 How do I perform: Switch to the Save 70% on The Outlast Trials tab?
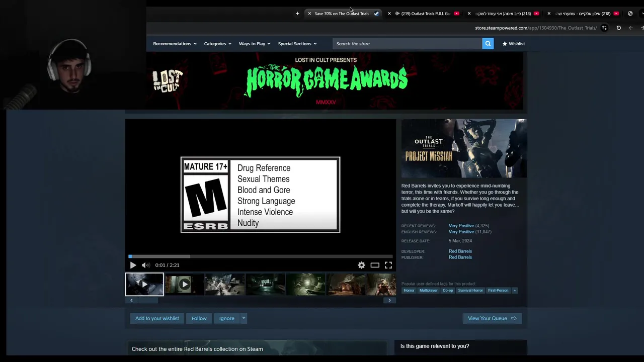pyautogui.click(x=342, y=14)
